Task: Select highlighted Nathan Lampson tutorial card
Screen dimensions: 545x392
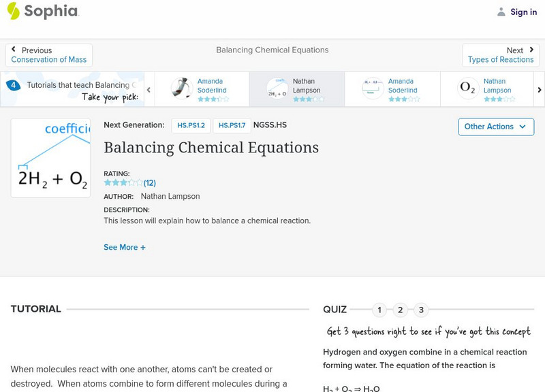Action: click(296, 89)
